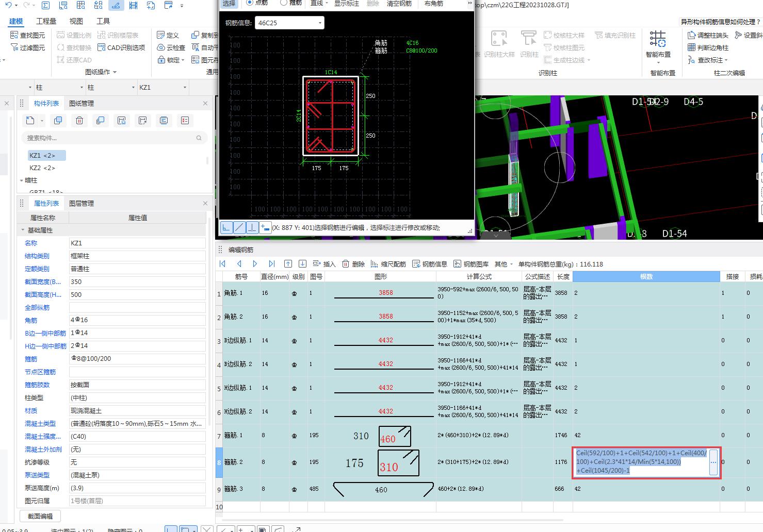Toggle diagonal line snap button in section editor
Viewport: 763px width, 532px height.
[x=239, y=227]
